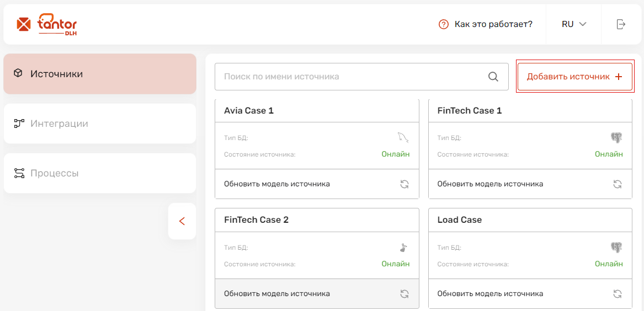Open the FinTech Case 1 source card title
This screenshot has width=644, height=311.
click(x=470, y=110)
